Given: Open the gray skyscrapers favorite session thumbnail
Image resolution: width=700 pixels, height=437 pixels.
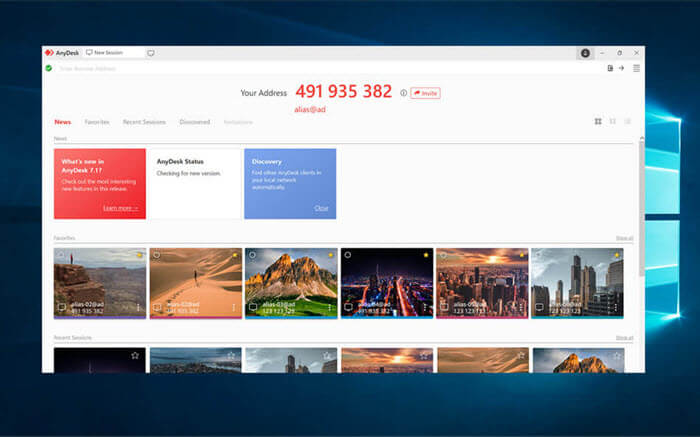Looking at the screenshot, I should point(577,283).
